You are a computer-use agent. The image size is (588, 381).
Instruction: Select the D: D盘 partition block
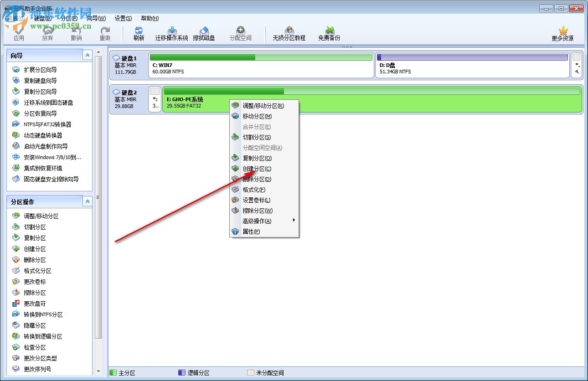click(473, 65)
